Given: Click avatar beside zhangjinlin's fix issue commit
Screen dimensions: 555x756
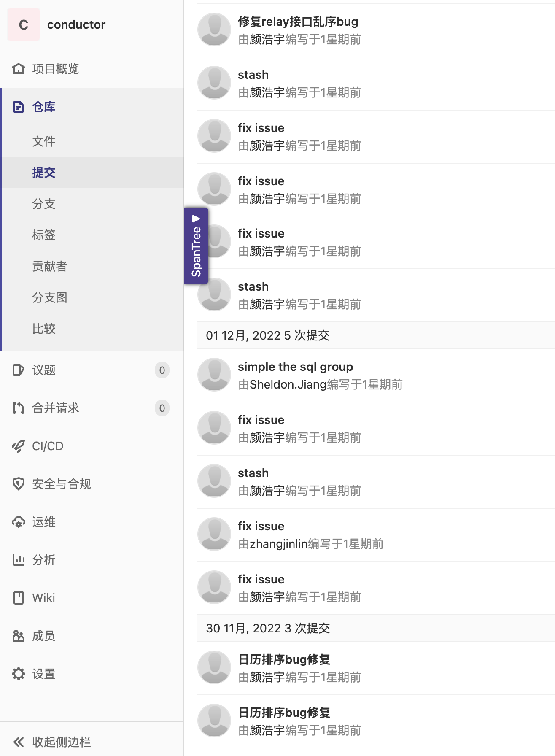Looking at the screenshot, I should point(214,534).
